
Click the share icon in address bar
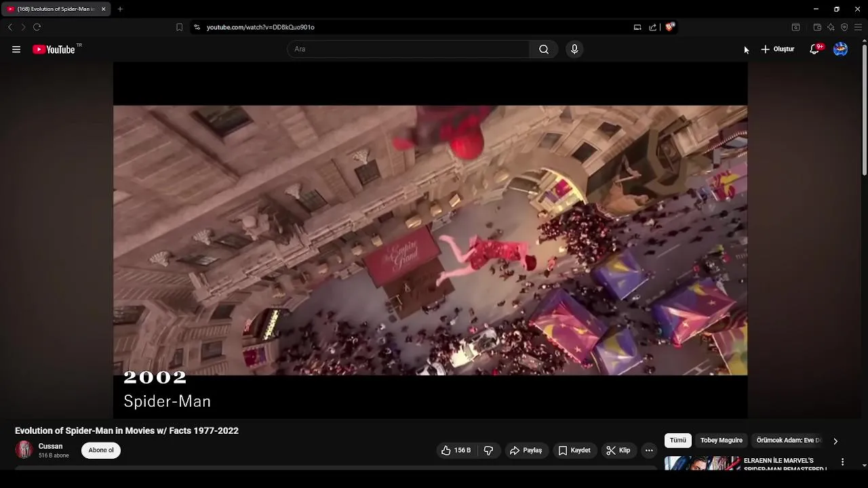(652, 27)
